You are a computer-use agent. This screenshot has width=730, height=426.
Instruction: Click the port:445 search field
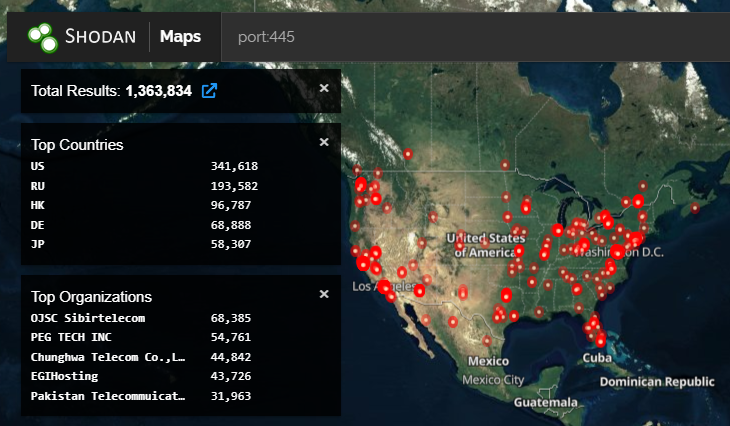coord(475,37)
